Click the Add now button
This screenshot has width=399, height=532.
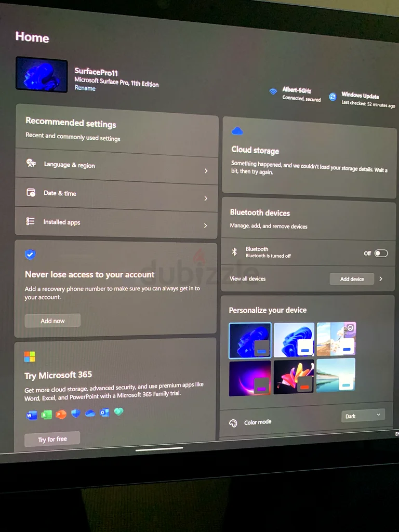tap(52, 321)
